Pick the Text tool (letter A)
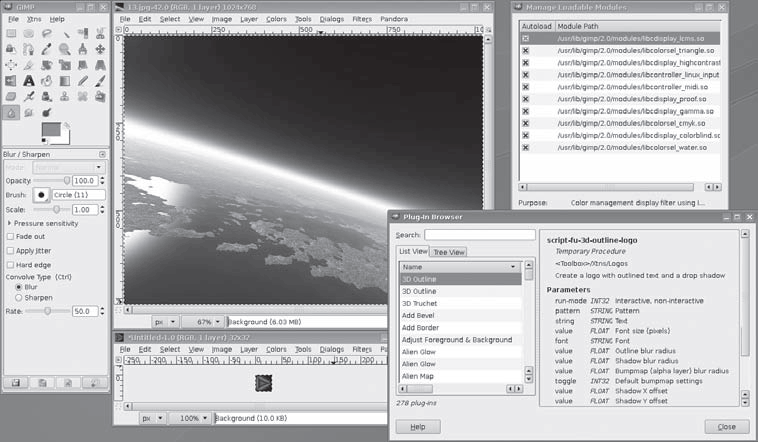This screenshot has width=758, height=442. point(29,81)
